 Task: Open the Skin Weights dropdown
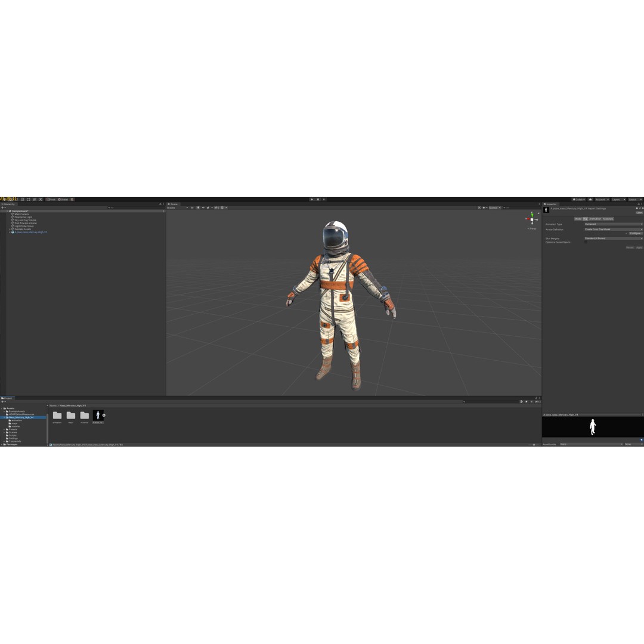614,238
